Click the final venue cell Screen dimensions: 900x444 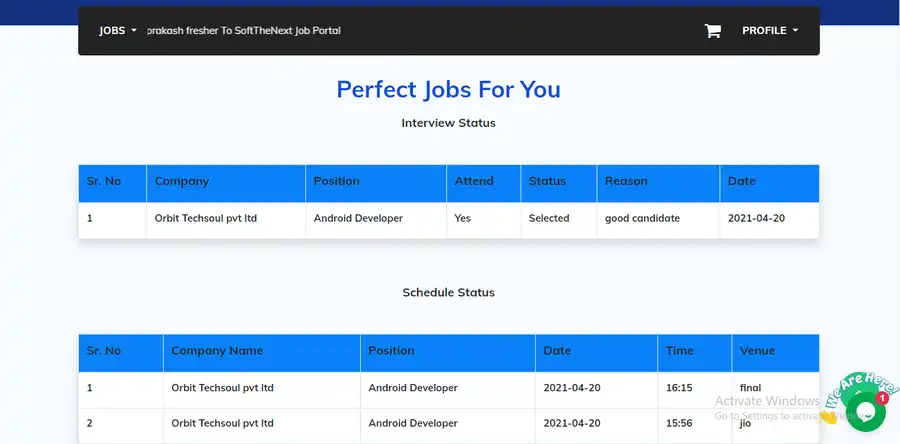point(750,388)
